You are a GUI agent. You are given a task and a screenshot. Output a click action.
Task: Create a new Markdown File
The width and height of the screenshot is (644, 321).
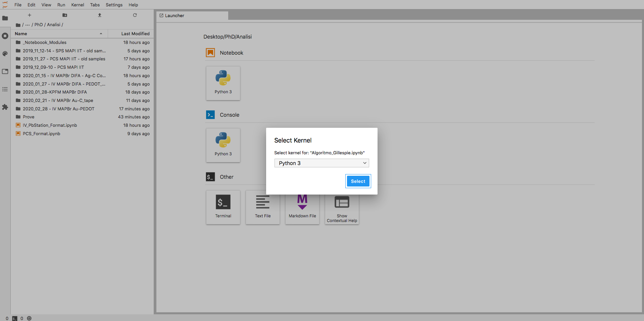(x=302, y=207)
